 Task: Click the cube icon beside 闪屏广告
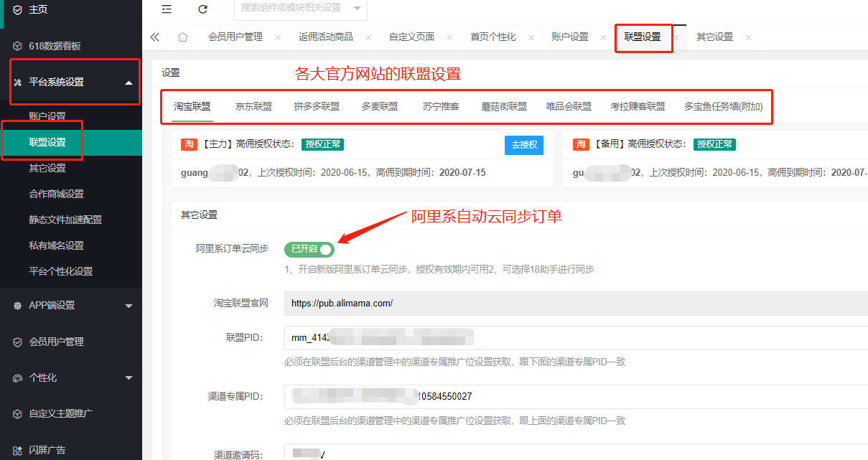[17, 450]
